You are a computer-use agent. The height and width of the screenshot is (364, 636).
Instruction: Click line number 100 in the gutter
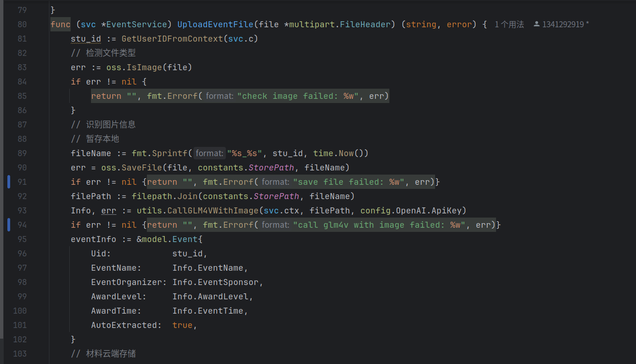[20, 311]
